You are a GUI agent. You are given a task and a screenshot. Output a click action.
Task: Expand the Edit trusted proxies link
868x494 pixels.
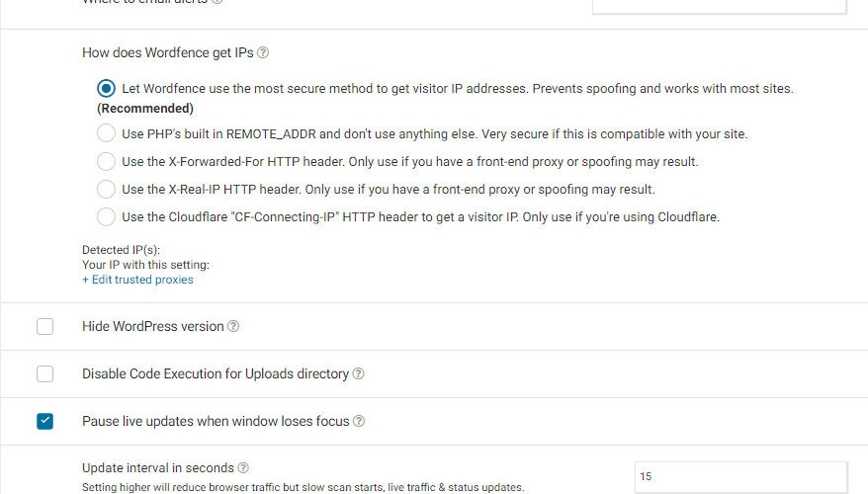pyautogui.click(x=137, y=280)
